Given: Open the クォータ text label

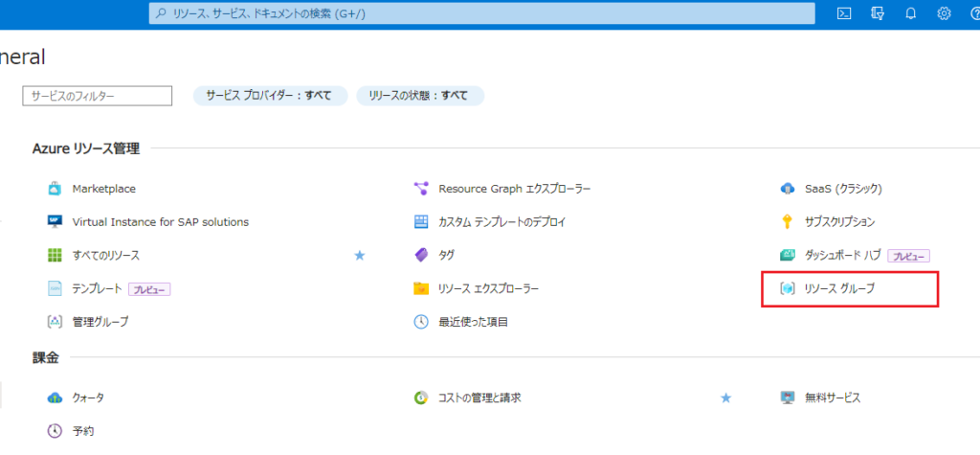Looking at the screenshot, I should click(88, 398).
